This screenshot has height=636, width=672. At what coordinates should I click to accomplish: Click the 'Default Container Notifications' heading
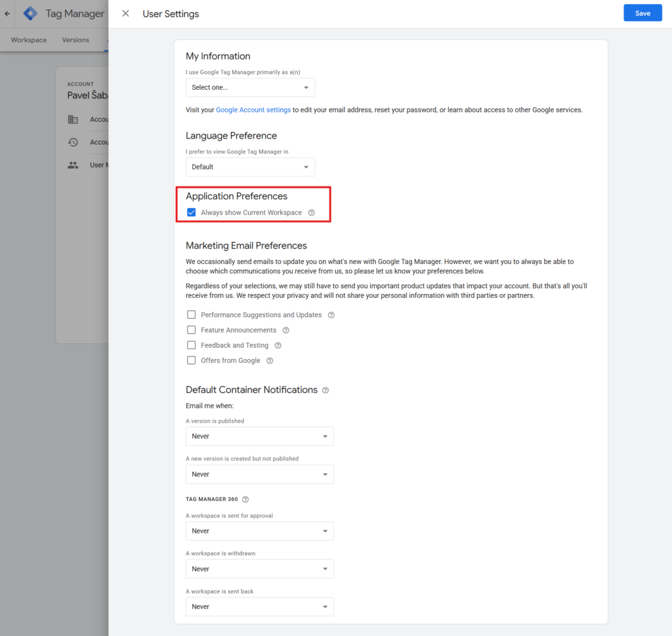pyautogui.click(x=251, y=390)
